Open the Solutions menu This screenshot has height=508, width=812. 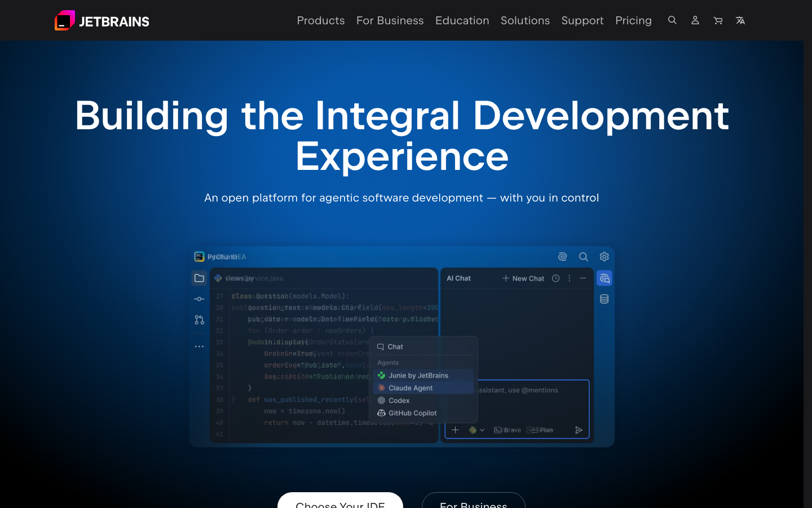click(525, 20)
